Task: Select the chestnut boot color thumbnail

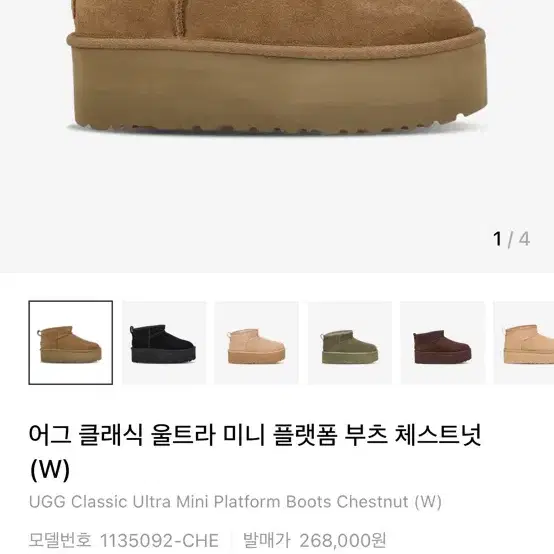Action: 71,342
